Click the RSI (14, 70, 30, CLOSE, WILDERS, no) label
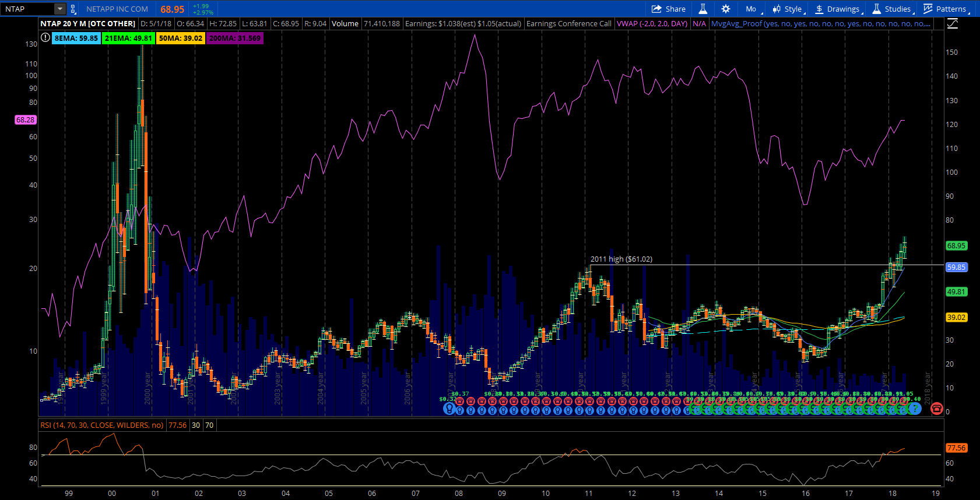980x500 pixels. [101, 425]
